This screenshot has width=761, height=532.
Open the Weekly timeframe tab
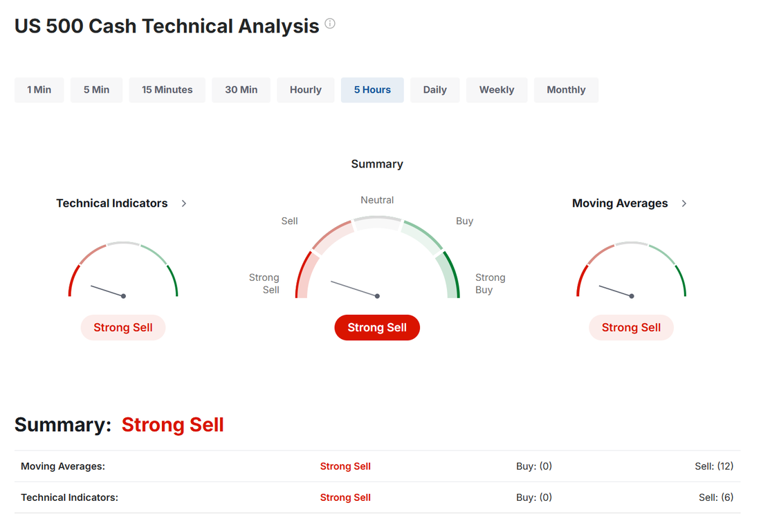[x=497, y=90]
